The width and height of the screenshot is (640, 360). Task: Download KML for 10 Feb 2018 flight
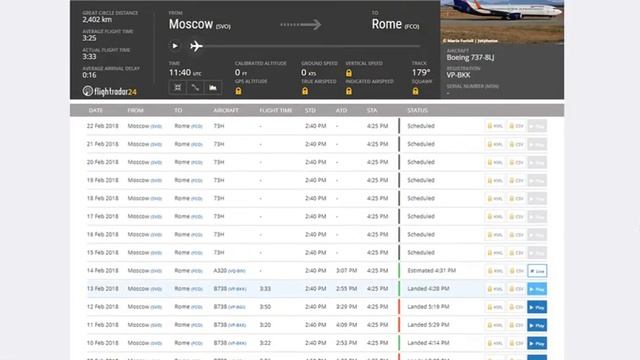(495, 343)
